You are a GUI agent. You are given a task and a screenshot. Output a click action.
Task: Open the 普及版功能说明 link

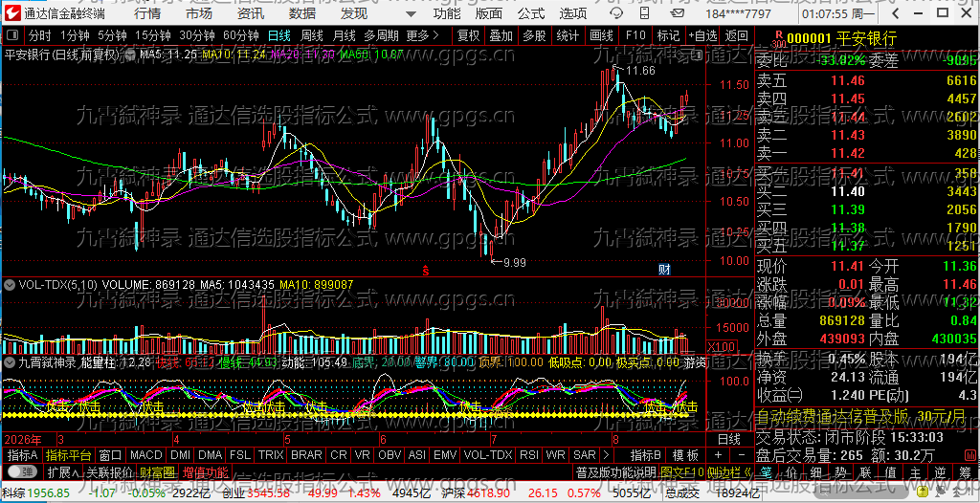tap(615, 471)
